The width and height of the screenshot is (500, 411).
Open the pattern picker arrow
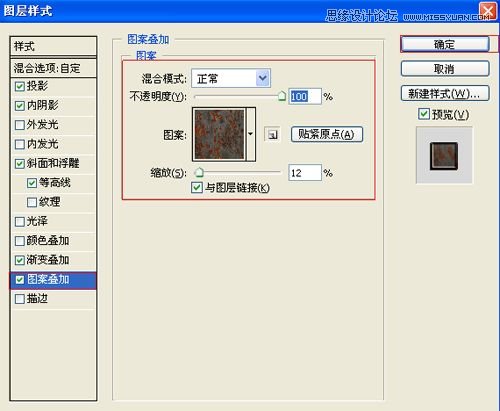click(x=251, y=134)
